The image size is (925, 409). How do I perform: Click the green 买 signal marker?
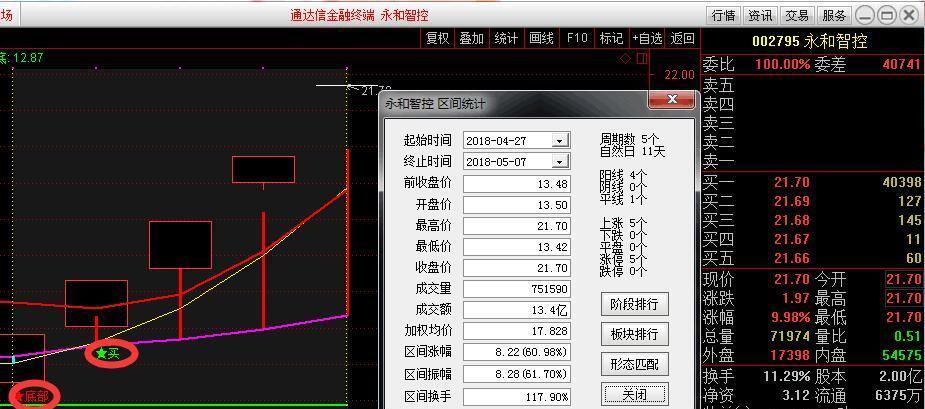[x=109, y=354]
